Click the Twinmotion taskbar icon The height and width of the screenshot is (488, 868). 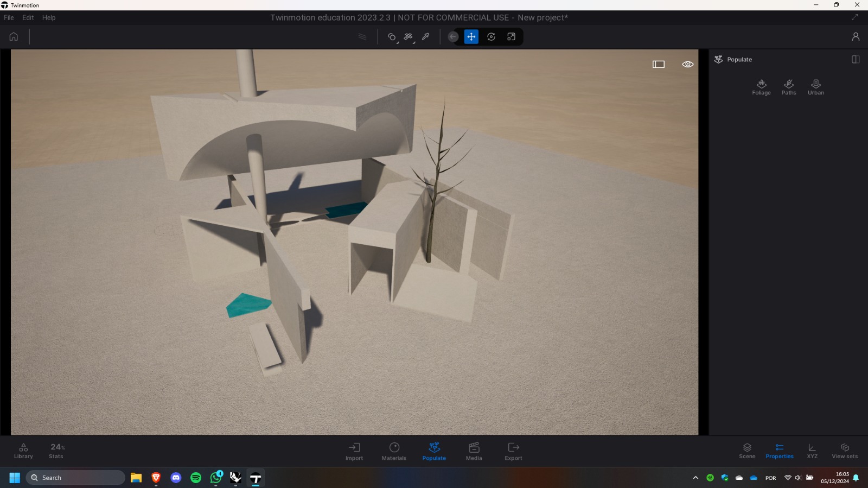pos(256,478)
